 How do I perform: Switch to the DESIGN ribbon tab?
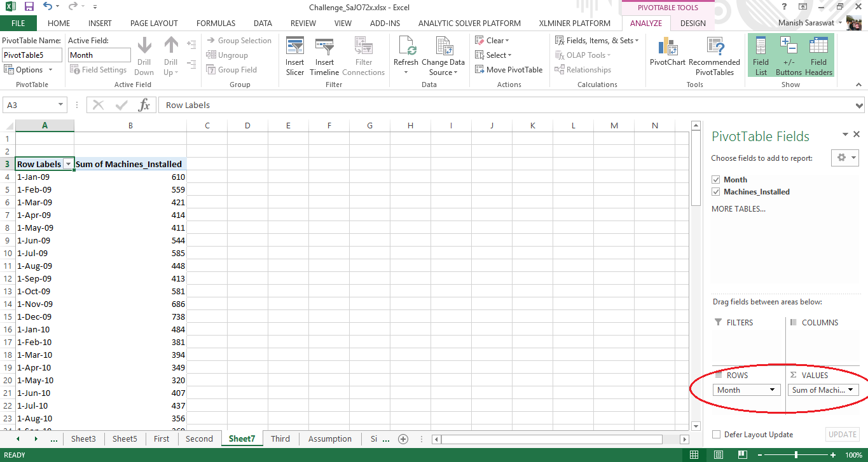[x=692, y=24]
